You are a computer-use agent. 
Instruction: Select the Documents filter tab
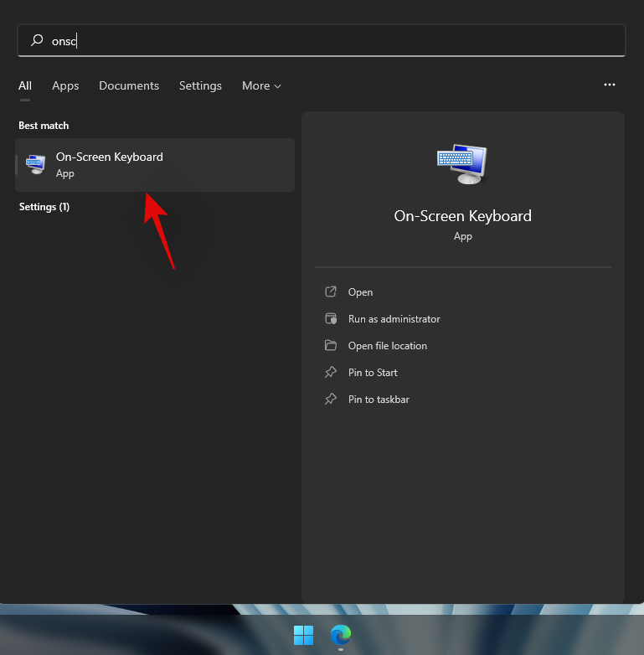(129, 85)
